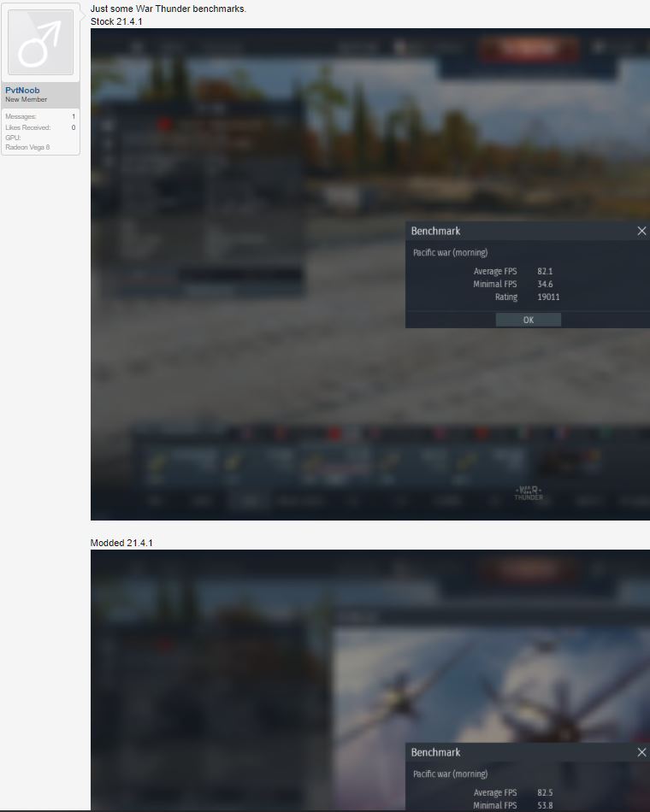Click PvtNoob's default avatar image
Viewport: 650px width, 812px height.
tap(40, 42)
